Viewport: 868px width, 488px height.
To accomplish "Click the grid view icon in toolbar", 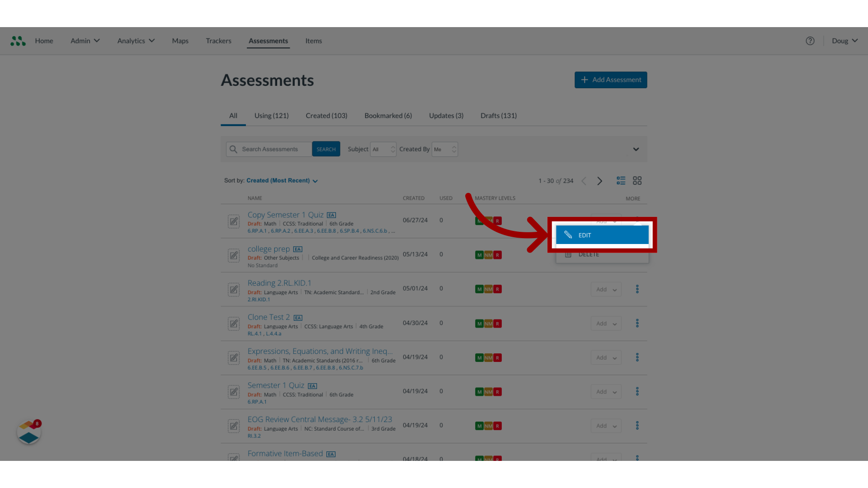I will click(x=637, y=180).
